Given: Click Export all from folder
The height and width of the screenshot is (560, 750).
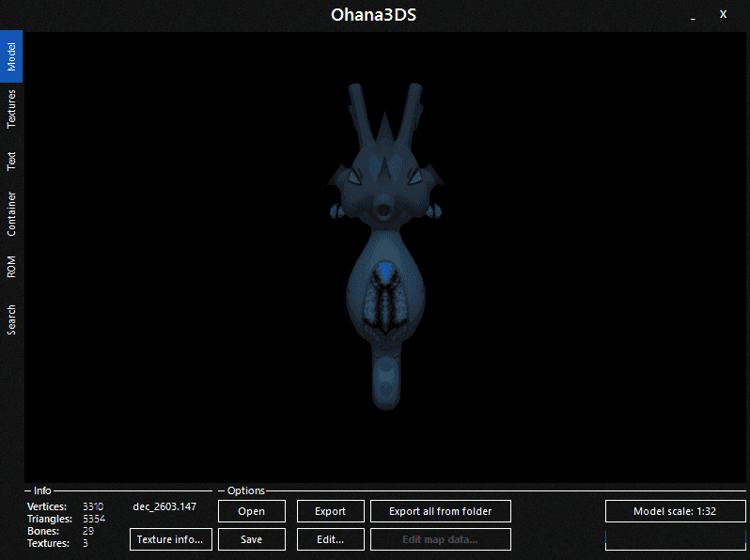Looking at the screenshot, I should tap(441, 511).
